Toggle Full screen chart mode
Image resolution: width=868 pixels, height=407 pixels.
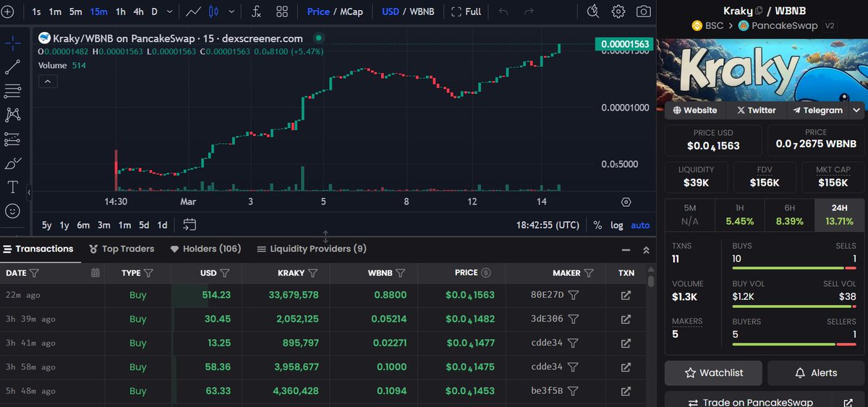coord(467,12)
